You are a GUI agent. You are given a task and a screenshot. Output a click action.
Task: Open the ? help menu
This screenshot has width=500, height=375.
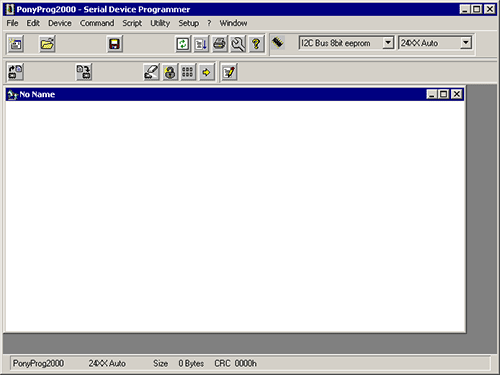pos(209,23)
